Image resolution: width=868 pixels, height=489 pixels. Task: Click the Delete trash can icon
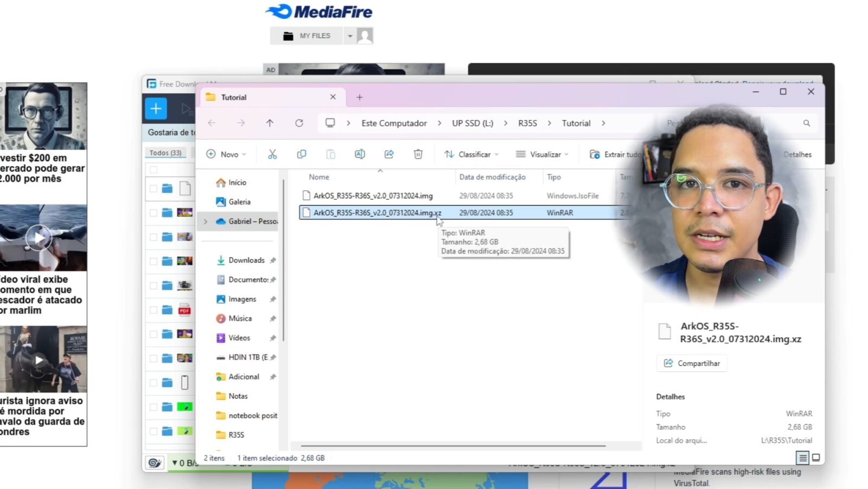click(x=418, y=154)
